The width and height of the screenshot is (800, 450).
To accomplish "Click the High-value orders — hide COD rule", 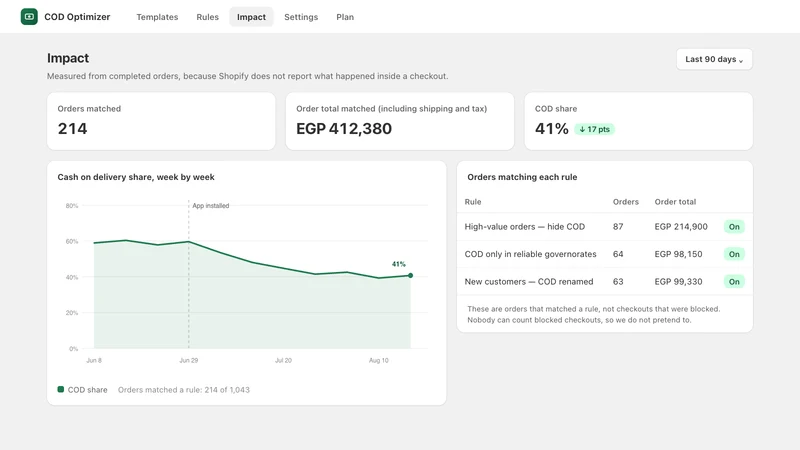I will 524,227.
